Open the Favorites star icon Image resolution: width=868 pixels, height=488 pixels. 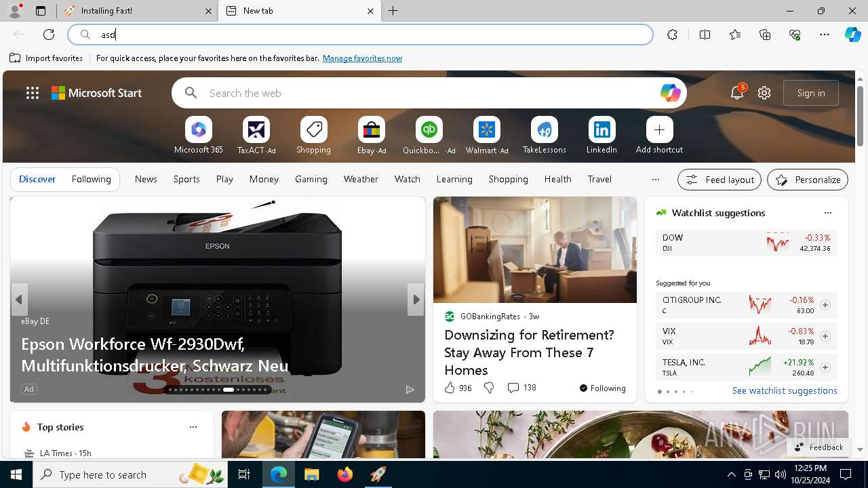(x=735, y=35)
